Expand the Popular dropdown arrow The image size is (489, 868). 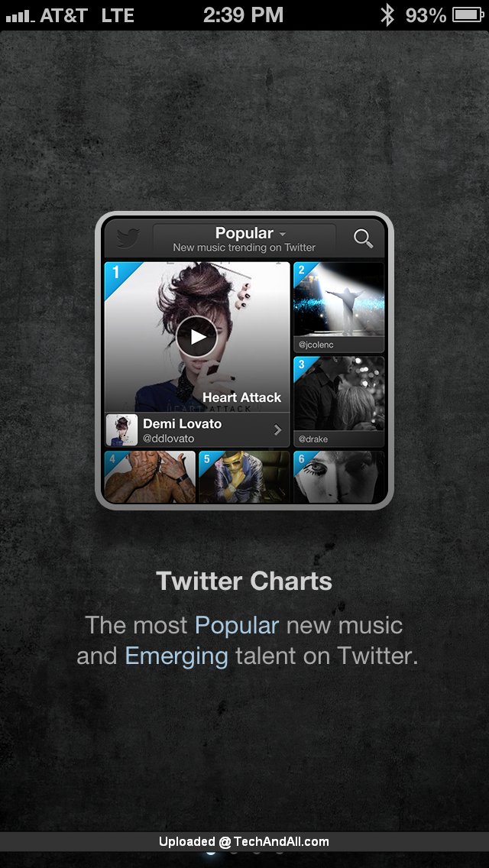pyautogui.click(x=283, y=234)
